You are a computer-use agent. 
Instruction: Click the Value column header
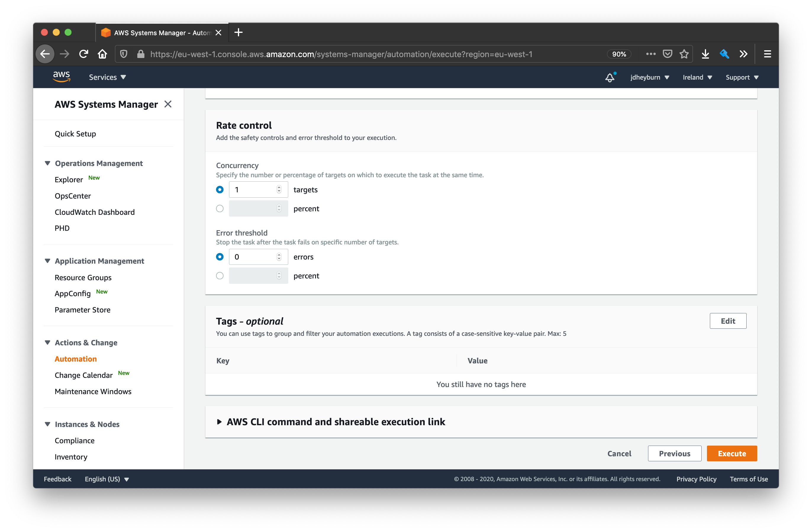pos(477,360)
